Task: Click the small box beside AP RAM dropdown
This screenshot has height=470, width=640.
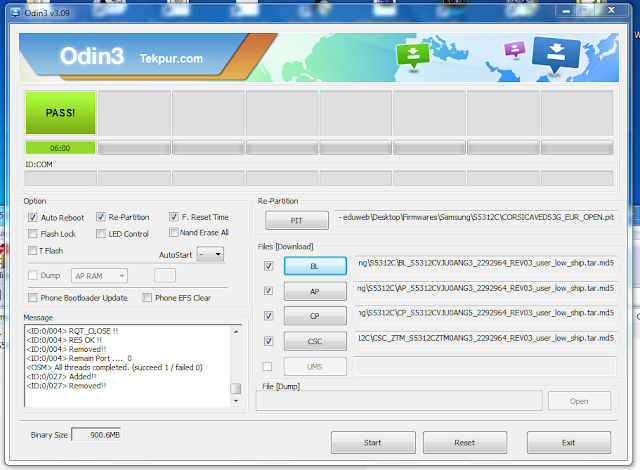Action: pos(165,275)
